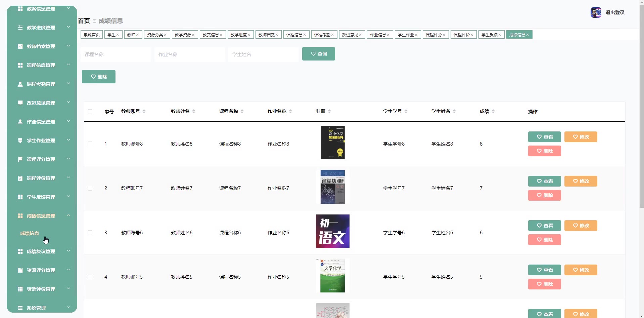This screenshot has width=644, height=318.
Task: Click the 成绩信息管理 grid icon
Action: click(x=20, y=216)
